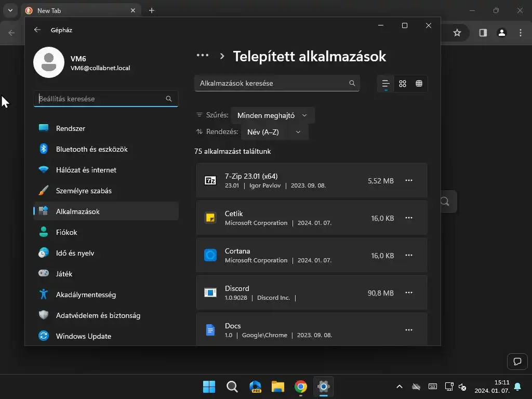Open Windows Update settings
This screenshot has width=532, height=399.
106,336
